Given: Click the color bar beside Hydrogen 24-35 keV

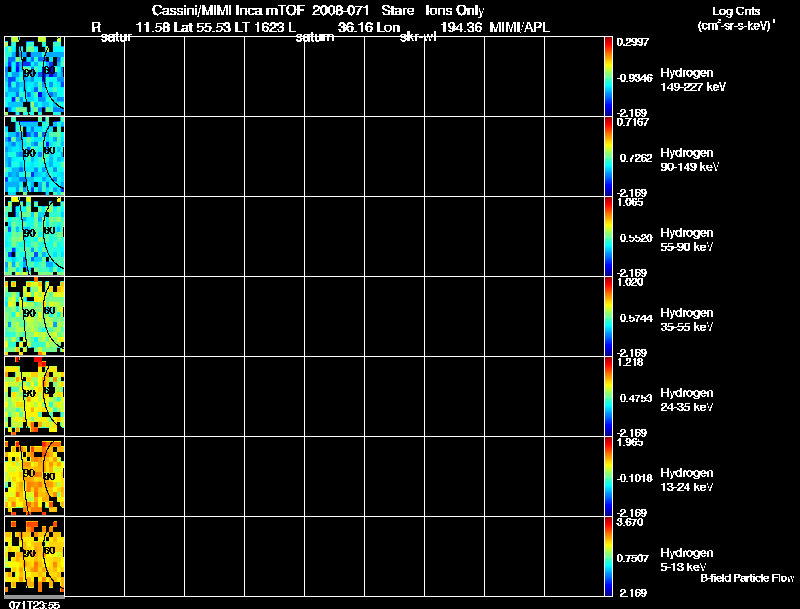Looking at the screenshot, I should [608, 396].
